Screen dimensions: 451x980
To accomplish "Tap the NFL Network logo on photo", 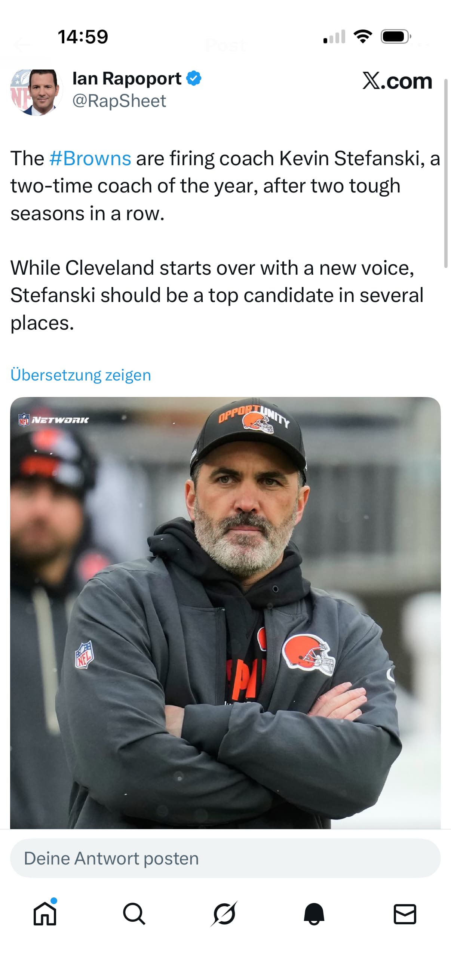I will point(53,420).
